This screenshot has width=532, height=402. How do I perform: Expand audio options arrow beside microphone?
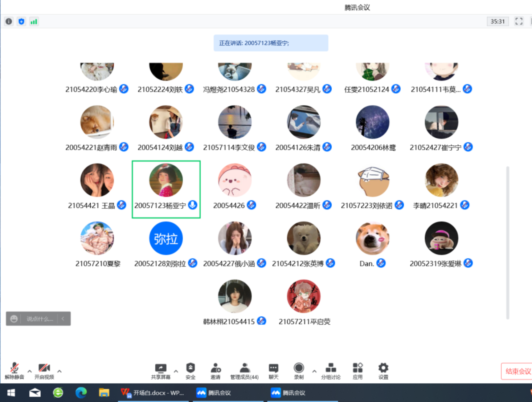coord(30,371)
